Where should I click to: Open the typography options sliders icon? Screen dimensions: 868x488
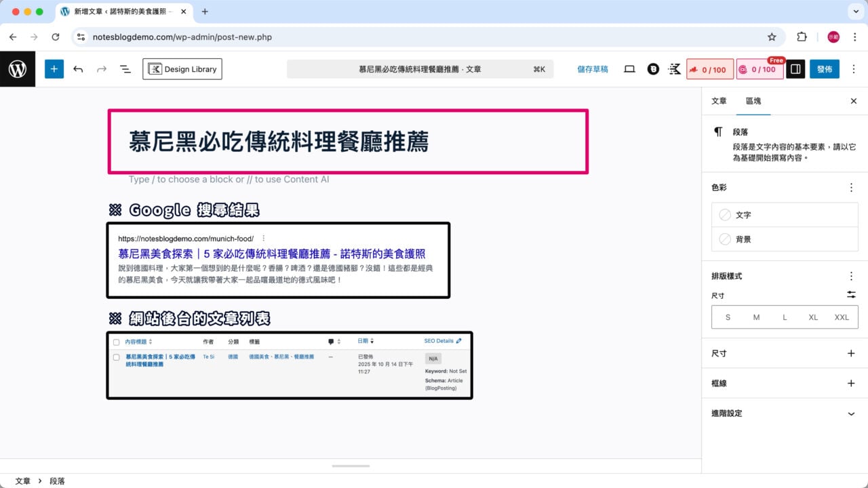(x=851, y=295)
